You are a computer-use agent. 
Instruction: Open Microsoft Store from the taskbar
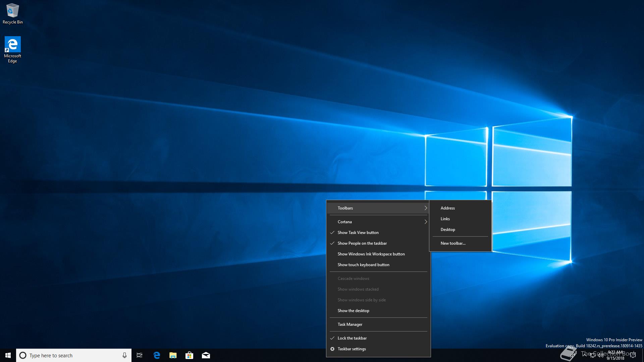point(190,355)
